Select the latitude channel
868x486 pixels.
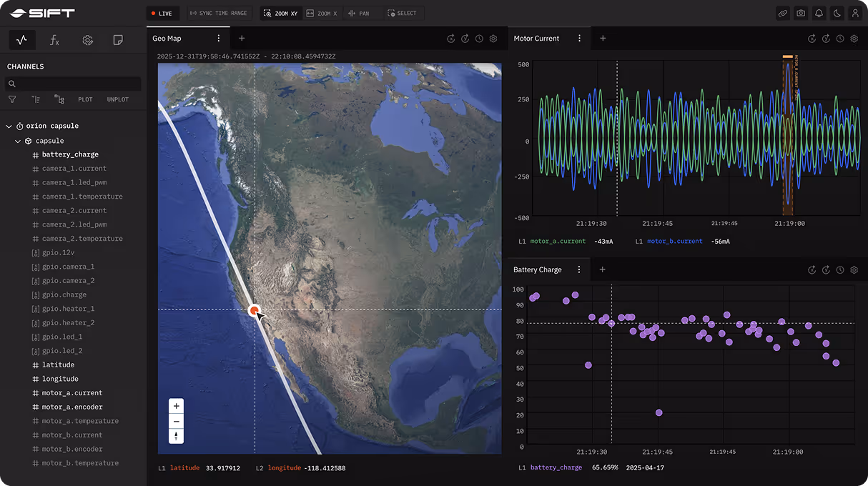point(58,365)
